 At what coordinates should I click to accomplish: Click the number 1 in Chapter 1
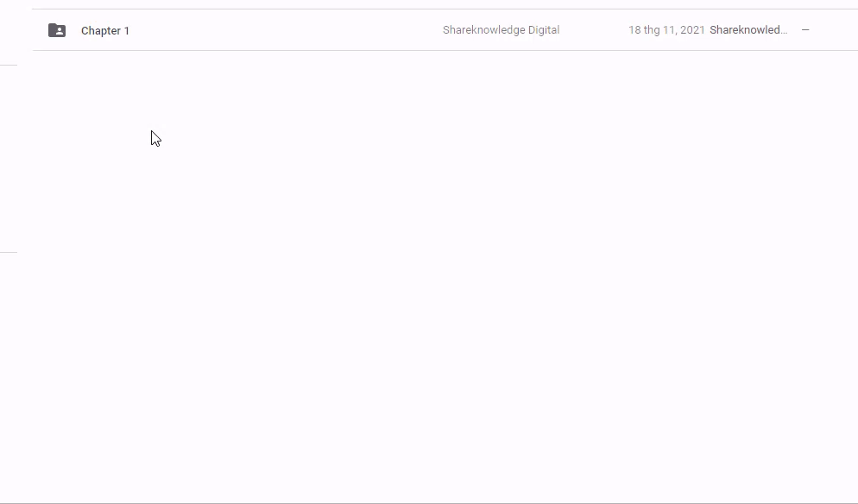(127, 31)
